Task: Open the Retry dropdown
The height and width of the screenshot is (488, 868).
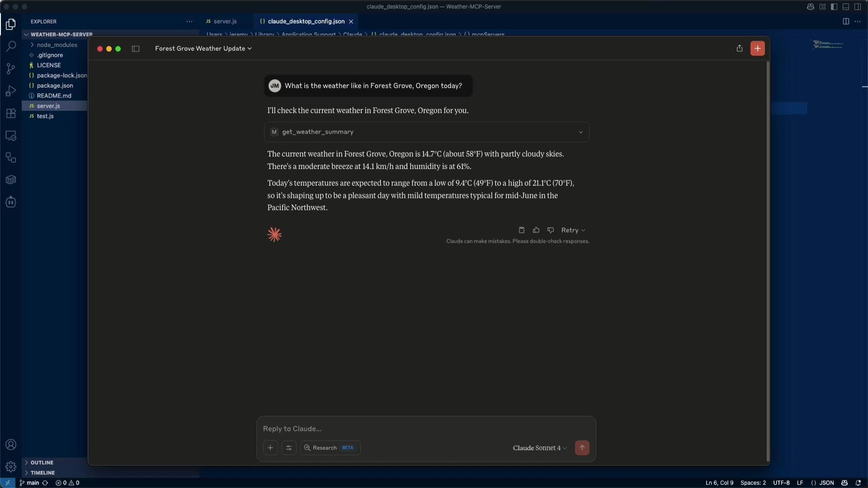Action: click(573, 230)
